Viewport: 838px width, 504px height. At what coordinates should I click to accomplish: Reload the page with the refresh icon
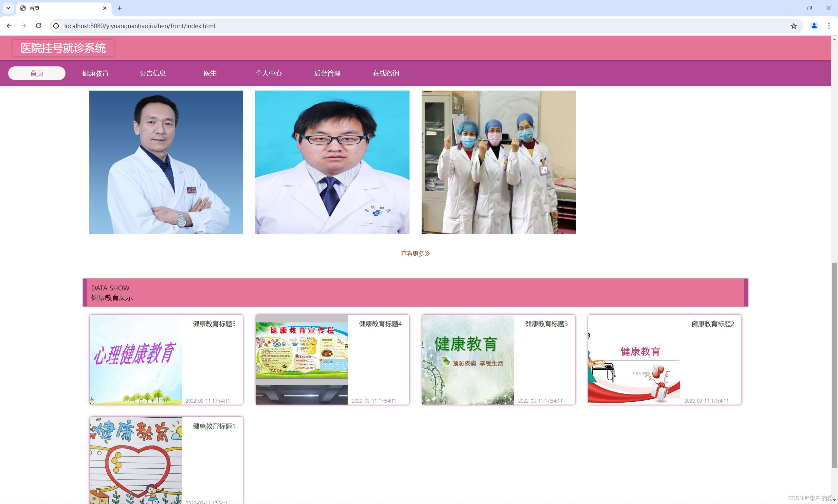point(38,26)
